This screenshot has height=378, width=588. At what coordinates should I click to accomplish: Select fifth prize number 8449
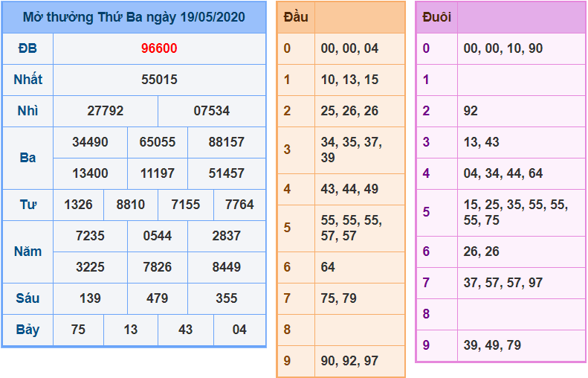227,267
